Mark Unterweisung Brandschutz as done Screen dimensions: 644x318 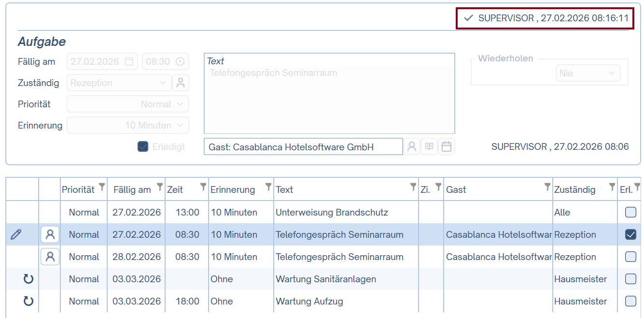[x=630, y=212]
